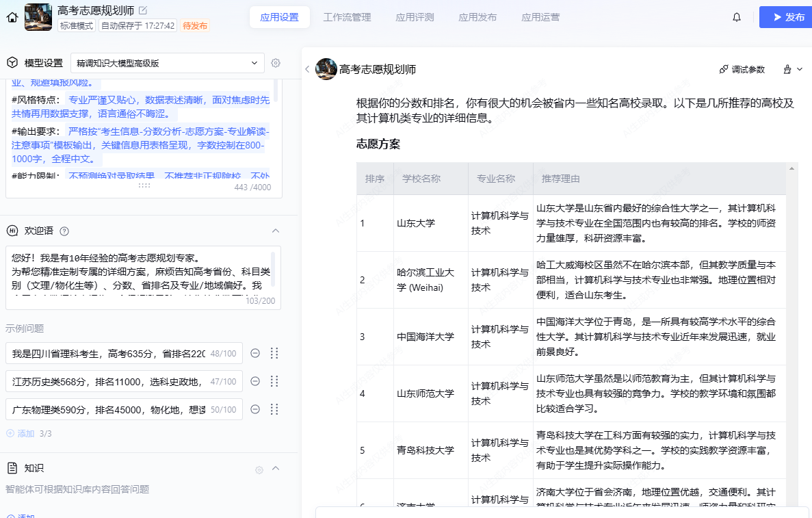
Task: Collapse the left settings panel with the arrow
Action: point(307,69)
